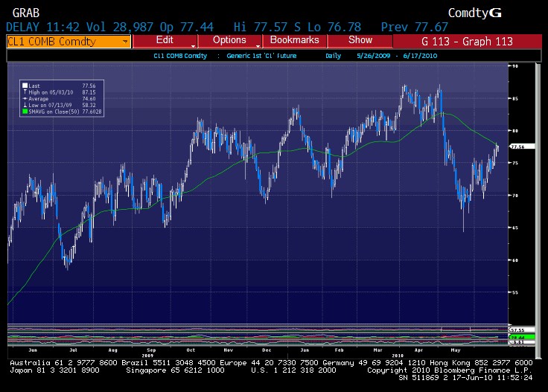Click the green SMAVG legend swatch
Viewport: 548px width, 392px height.
[25, 109]
